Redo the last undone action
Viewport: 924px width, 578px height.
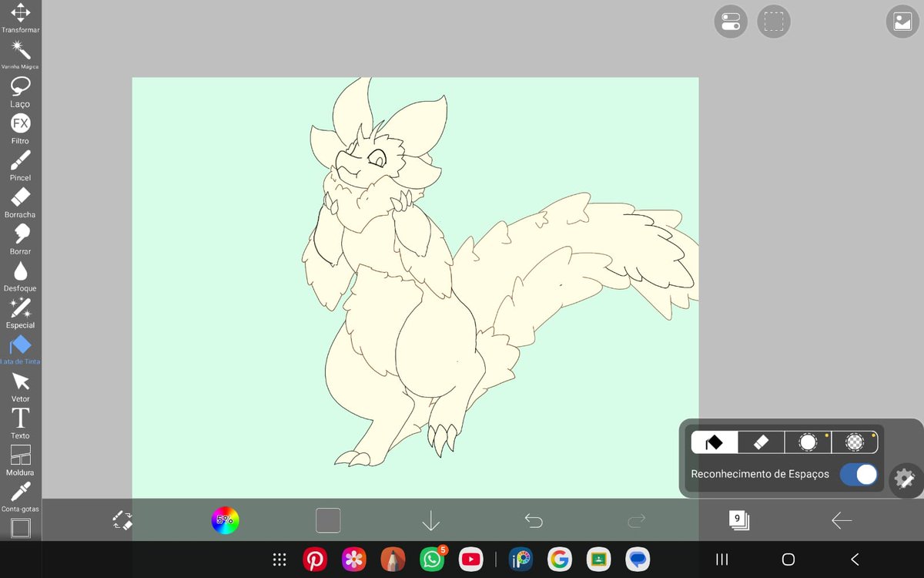click(636, 521)
